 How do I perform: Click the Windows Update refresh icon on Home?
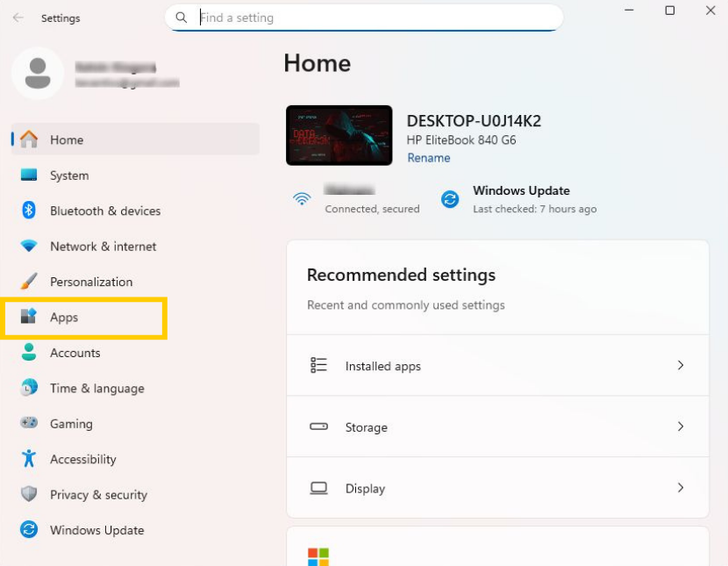click(450, 199)
